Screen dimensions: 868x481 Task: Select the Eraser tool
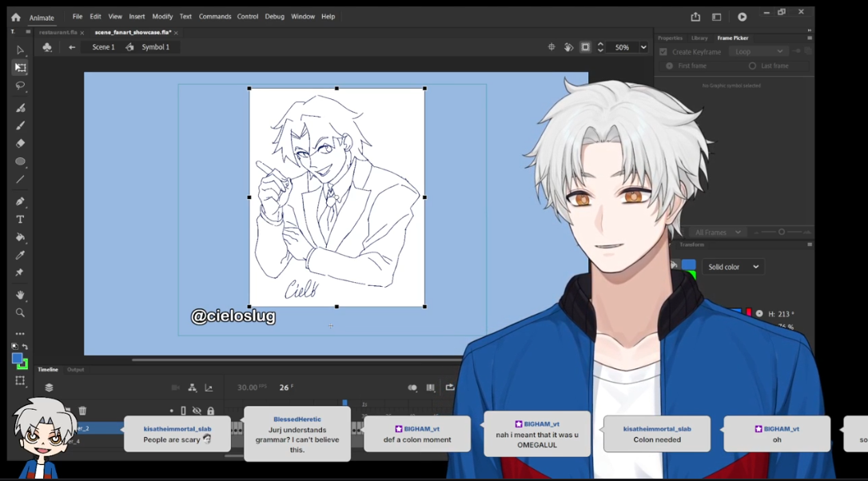21,143
